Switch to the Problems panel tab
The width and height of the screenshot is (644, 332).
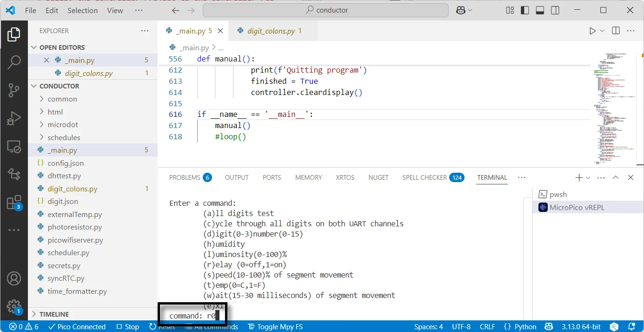point(190,177)
